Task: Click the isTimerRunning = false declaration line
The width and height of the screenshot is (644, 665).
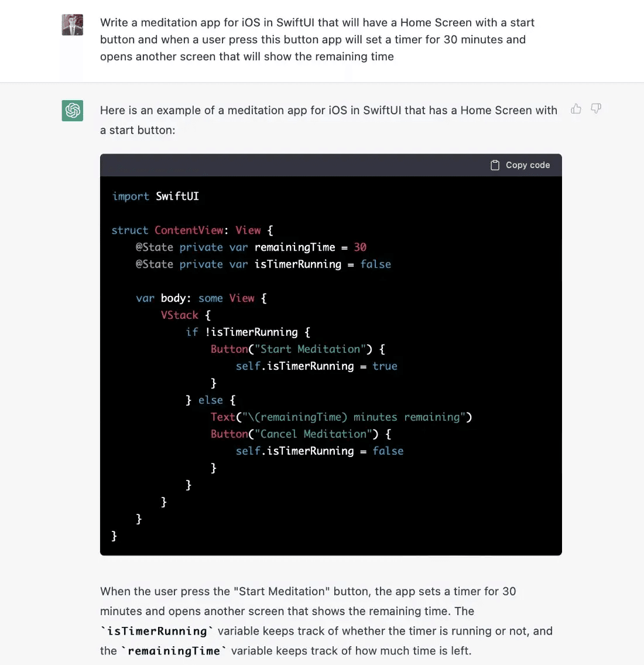Action: (x=263, y=264)
